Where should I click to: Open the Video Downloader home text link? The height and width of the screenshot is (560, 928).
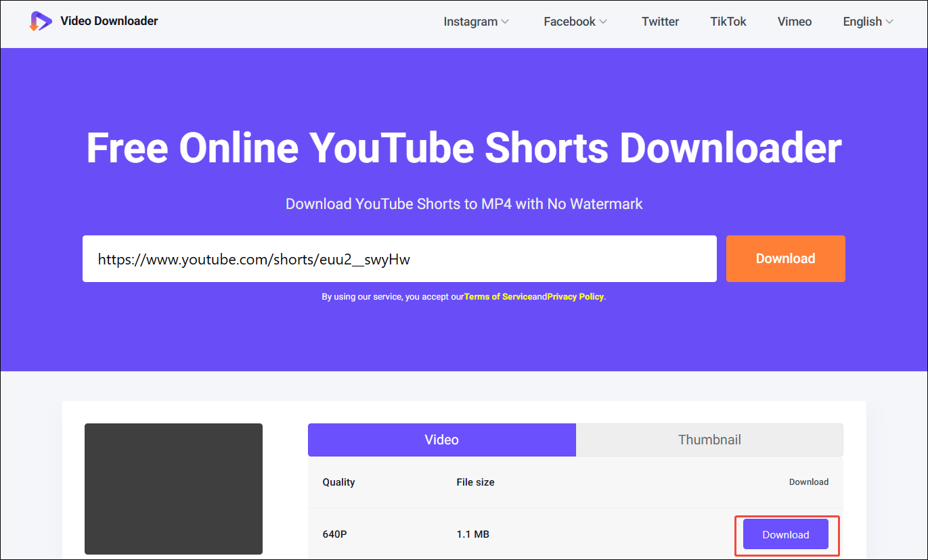[x=109, y=21]
